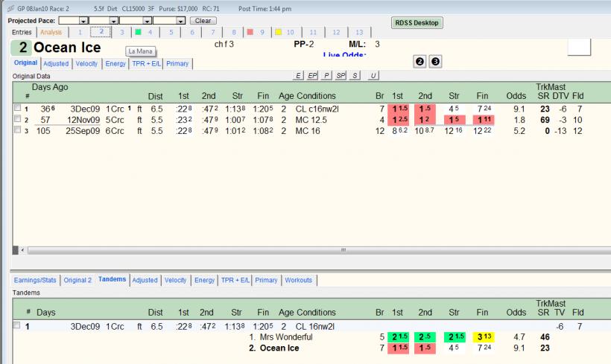Viewport: 611px width, 364px height.
Task: Open the Earnings/Stats tab
Action: [x=35, y=280]
